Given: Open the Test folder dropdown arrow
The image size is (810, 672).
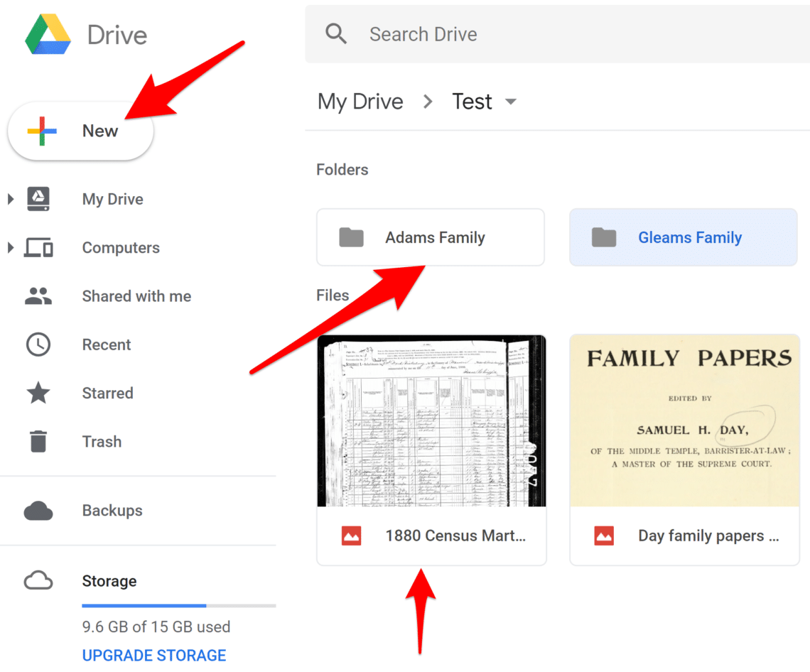Looking at the screenshot, I should pyautogui.click(x=512, y=102).
